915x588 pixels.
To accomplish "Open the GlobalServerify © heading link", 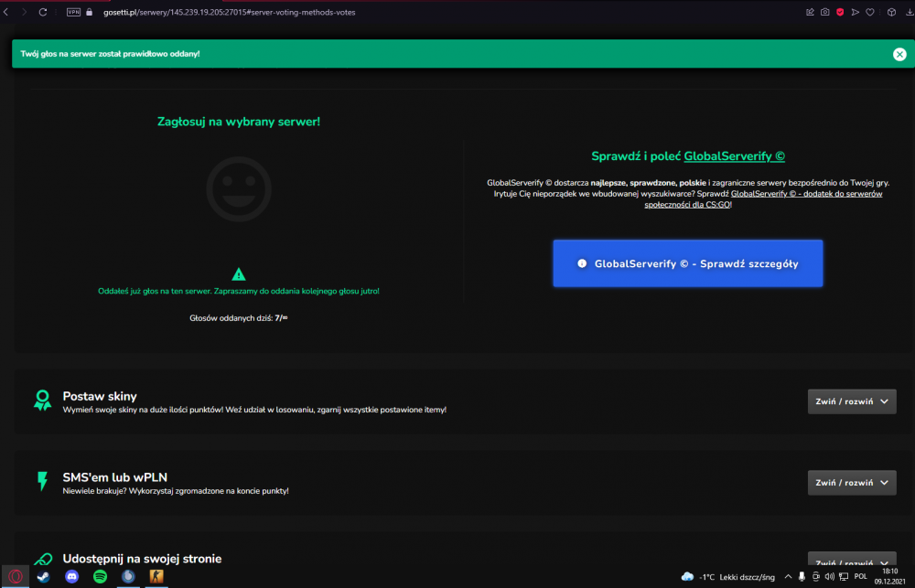I will tap(734, 156).
